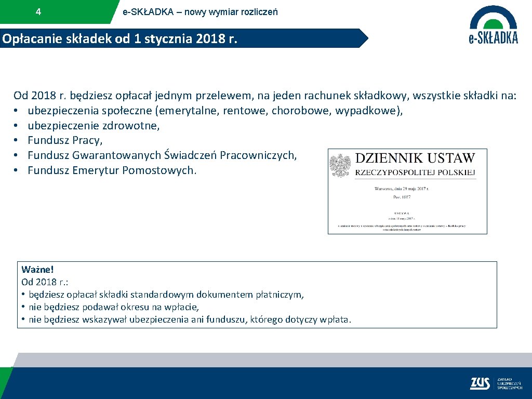
Task: Click the ZUS logo in footer
Action: pos(480,383)
